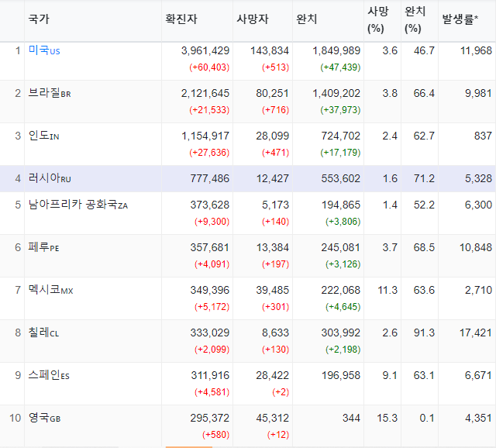Click the 완치(%) column header
This screenshot has height=448, width=496.
[x=415, y=20]
